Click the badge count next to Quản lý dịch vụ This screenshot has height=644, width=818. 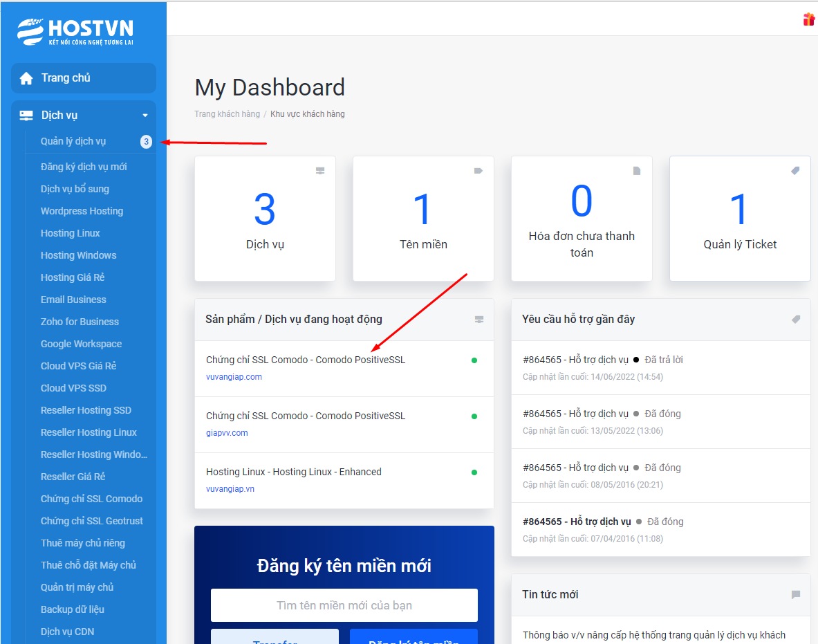tap(146, 142)
